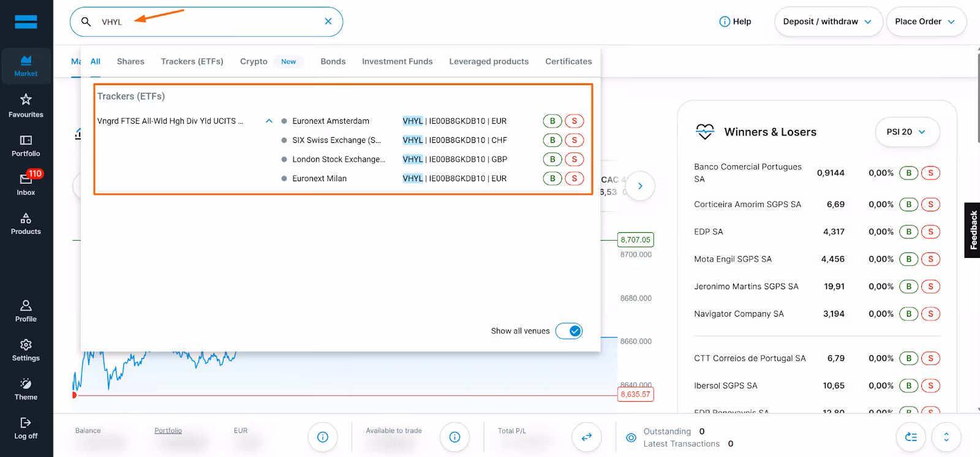Open PSI 20 index dropdown
The image size is (980, 457).
point(907,132)
